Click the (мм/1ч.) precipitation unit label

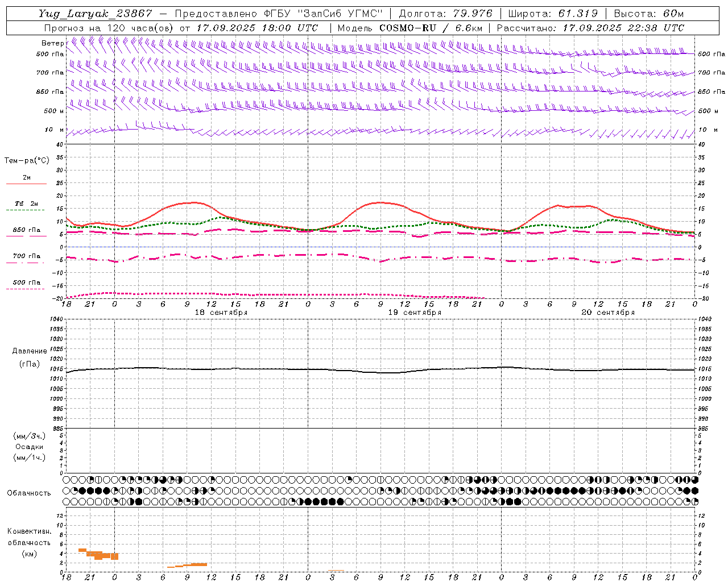click(x=30, y=458)
